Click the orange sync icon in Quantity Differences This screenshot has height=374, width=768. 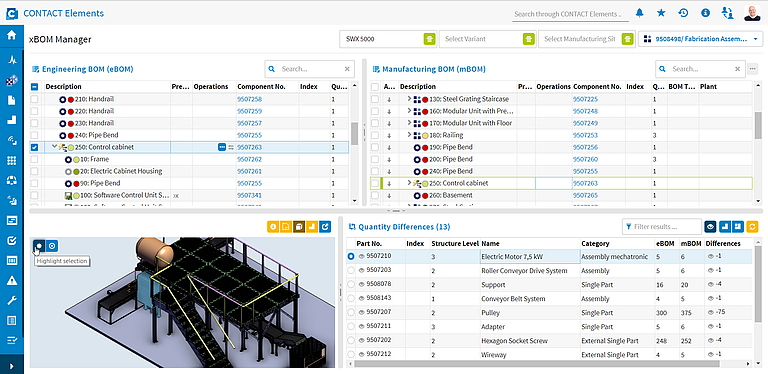(x=752, y=227)
